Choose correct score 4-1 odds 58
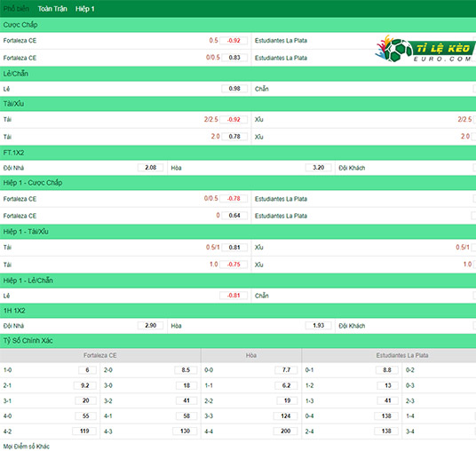This screenshot has height=451, width=476. (186, 416)
